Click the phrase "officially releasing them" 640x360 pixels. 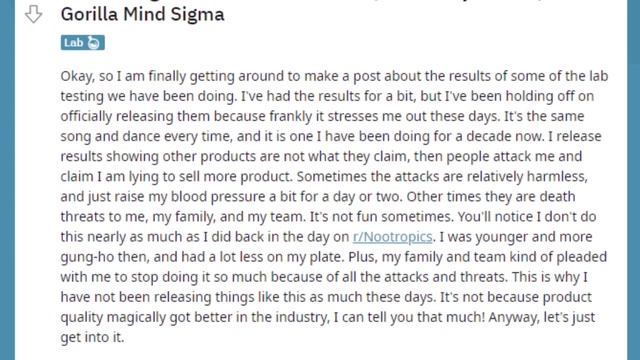136,116
